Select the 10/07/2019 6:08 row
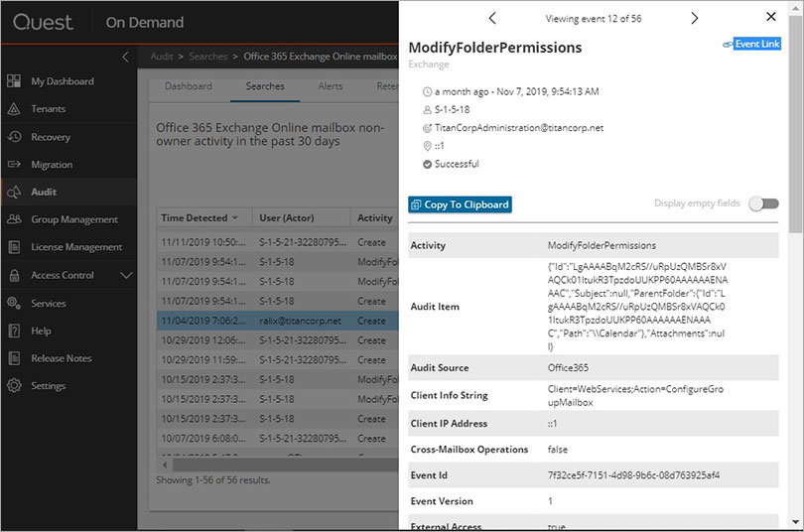The height and width of the screenshot is (532, 804). click(x=277, y=439)
